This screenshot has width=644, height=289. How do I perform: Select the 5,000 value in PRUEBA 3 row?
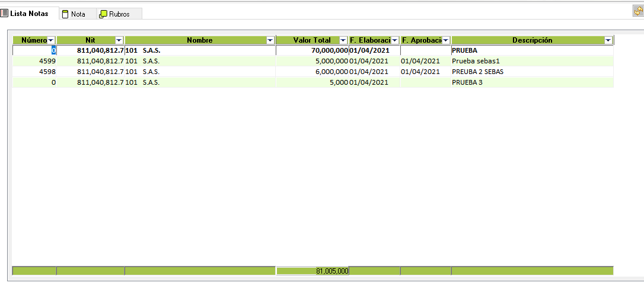point(312,82)
